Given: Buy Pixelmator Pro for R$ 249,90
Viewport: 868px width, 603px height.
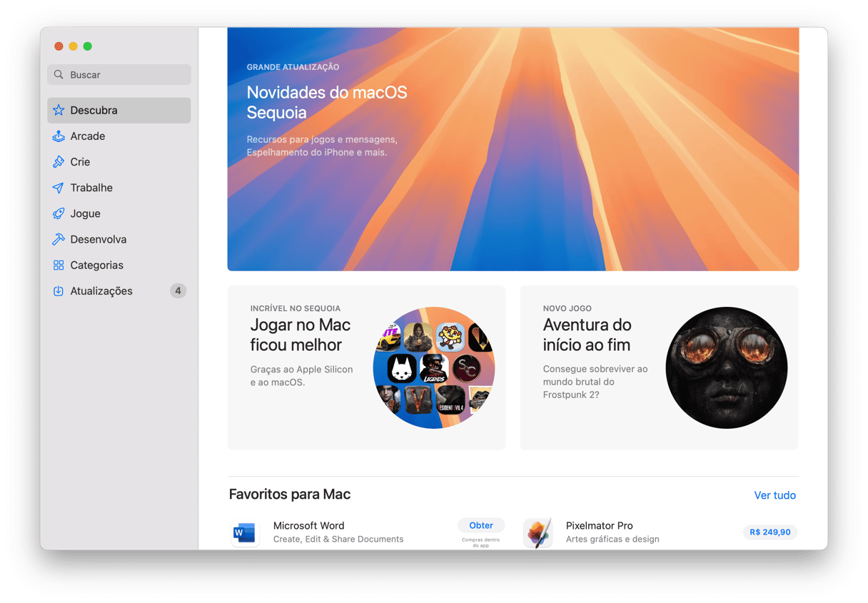Looking at the screenshot, I should (x=770, y=532).
